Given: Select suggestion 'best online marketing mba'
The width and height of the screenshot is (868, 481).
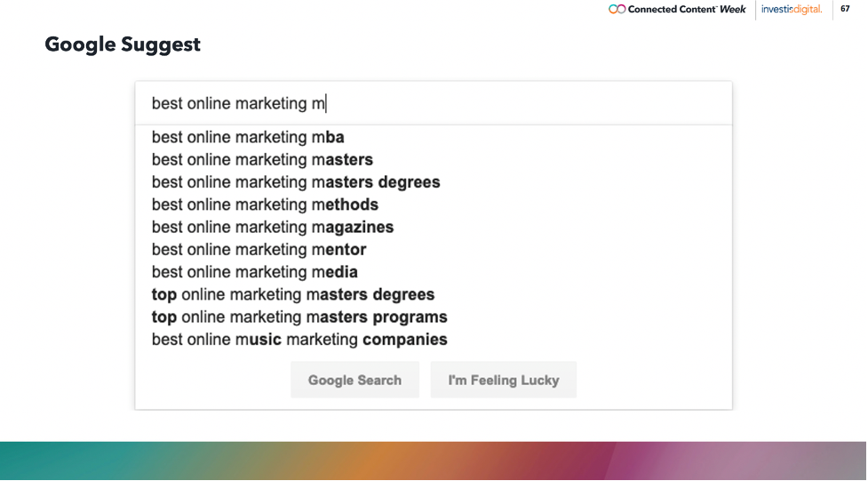Looking at the screenshot, I should pyautogui.click(x=248, y=138).
